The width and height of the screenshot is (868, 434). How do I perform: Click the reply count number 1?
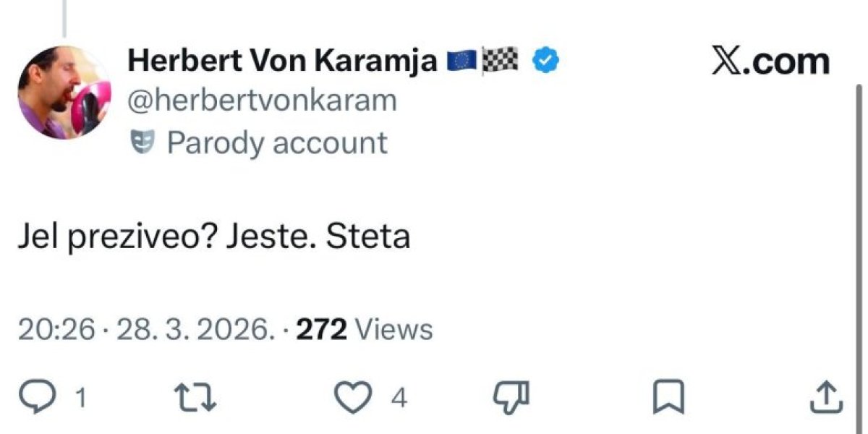click(x=82, y=398)
